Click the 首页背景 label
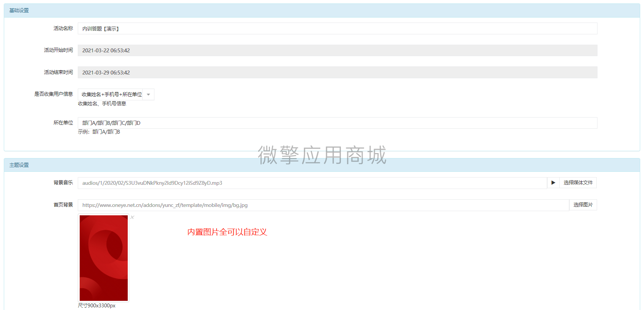This screenshot has height=310, width=644. coord(63,205)
